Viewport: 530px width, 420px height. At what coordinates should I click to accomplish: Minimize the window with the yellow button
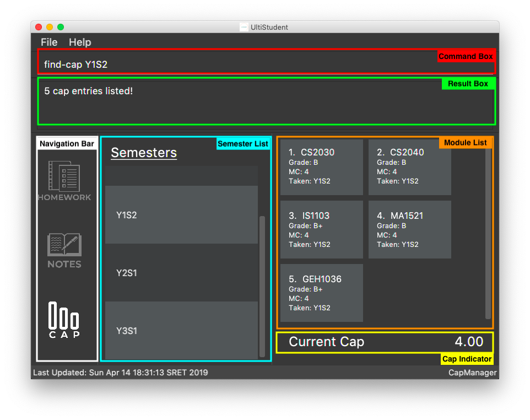[x=50, y=27]
